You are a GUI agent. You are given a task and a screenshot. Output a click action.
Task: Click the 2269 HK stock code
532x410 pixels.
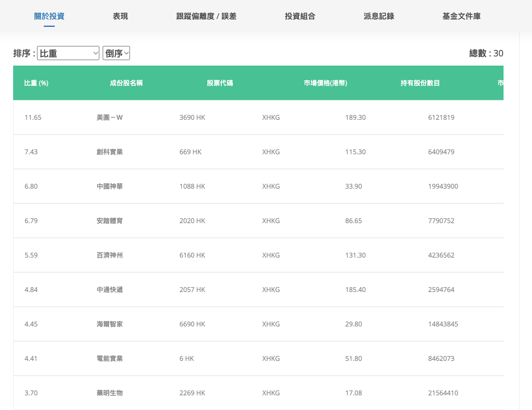pyautogui.click(x=192, y=393)
